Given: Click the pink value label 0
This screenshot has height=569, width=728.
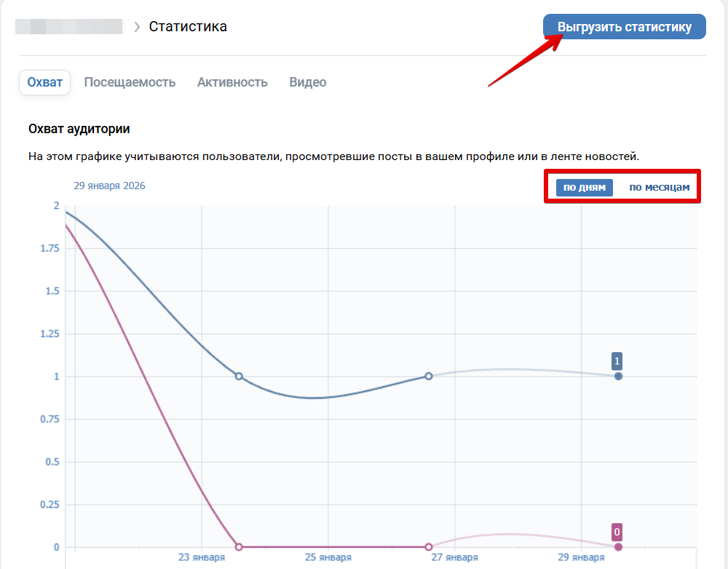Looking at the screenshot, I should tap(617, 532).
